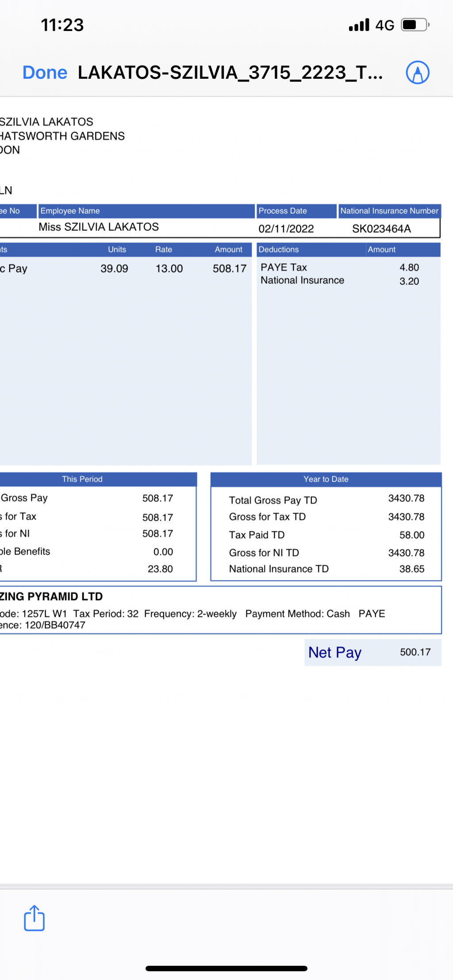Tap the home indicator bar
Screen dimensions: 453x980
click(x=226, y=968)
